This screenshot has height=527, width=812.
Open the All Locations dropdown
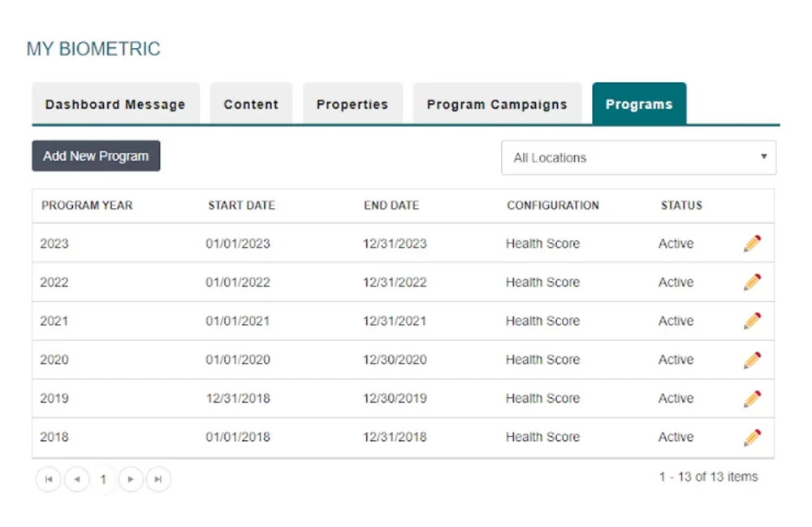pos(638,158)
